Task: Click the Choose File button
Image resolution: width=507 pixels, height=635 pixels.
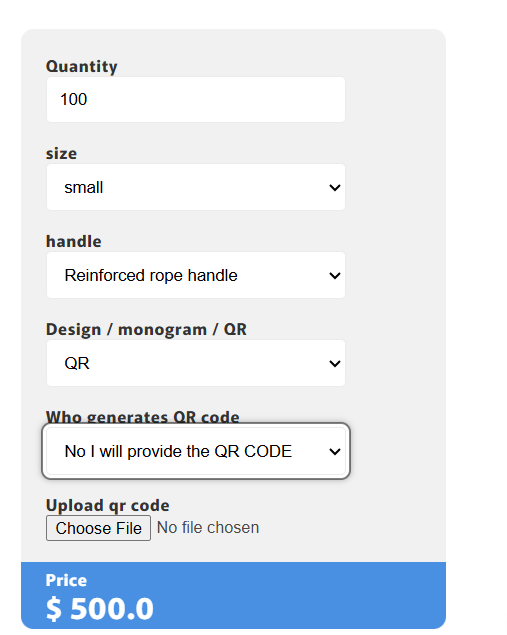Action: pyautogui.click(x=98, y=528)
